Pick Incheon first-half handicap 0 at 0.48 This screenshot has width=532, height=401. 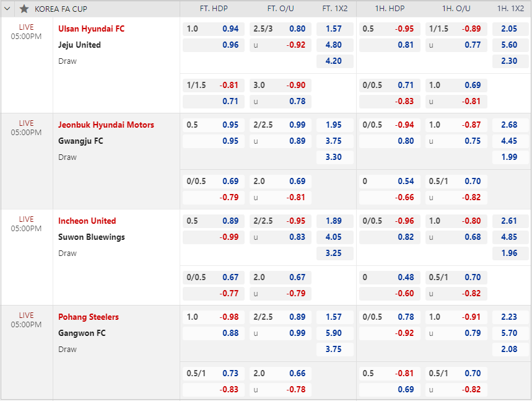click(390, 278)
